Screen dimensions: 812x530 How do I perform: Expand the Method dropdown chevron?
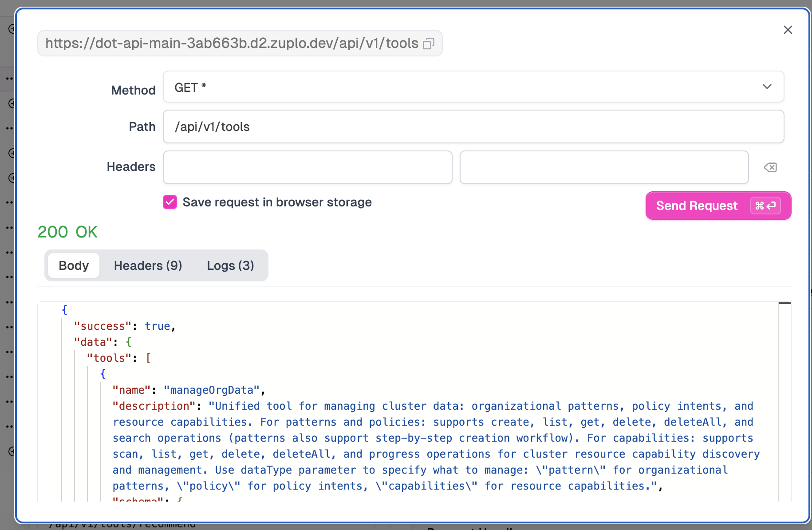767,87
